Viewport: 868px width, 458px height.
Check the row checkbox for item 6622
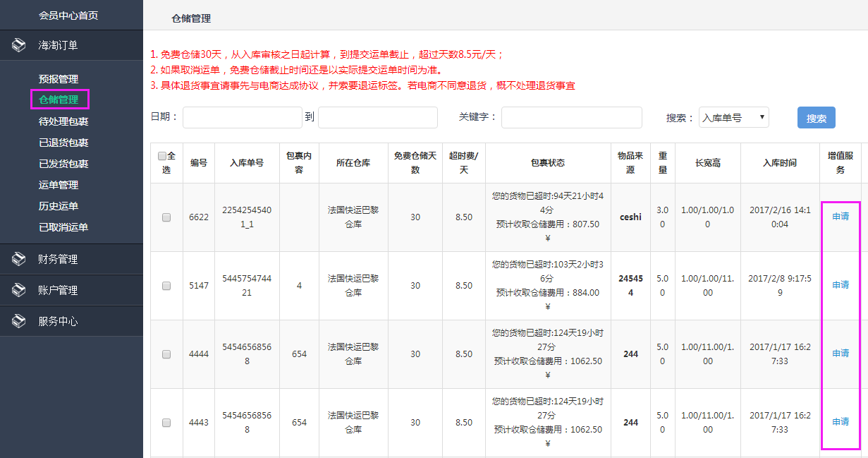tap(166, 217)
